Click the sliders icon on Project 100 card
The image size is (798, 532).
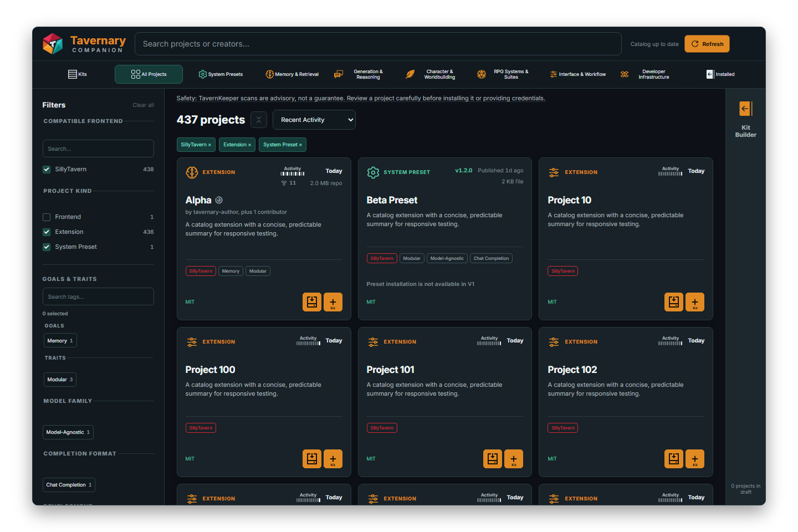pos(192,342)
